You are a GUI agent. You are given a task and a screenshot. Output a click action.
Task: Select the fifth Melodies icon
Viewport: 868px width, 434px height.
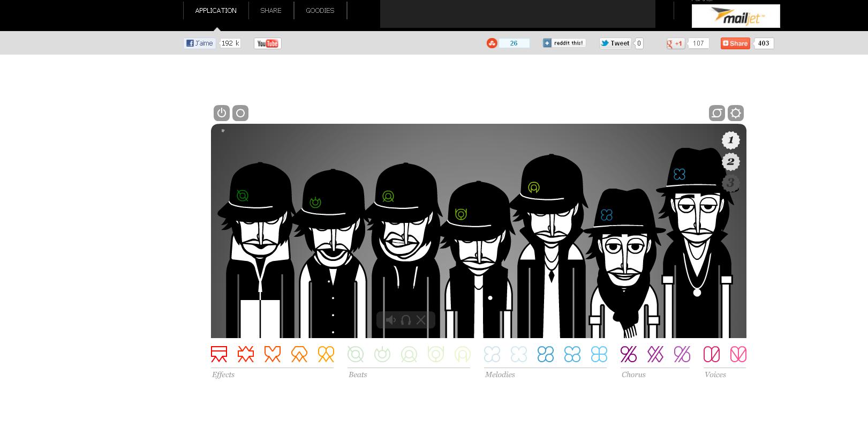pos(599,354)
